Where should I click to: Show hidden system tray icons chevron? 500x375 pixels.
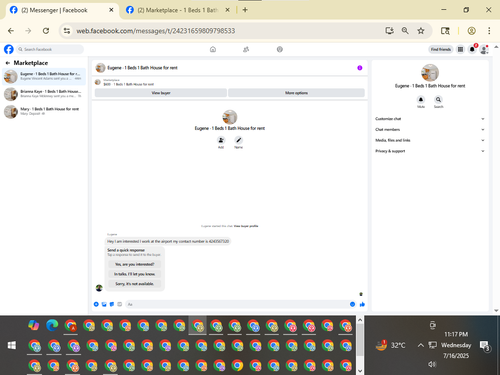(421, 345)
